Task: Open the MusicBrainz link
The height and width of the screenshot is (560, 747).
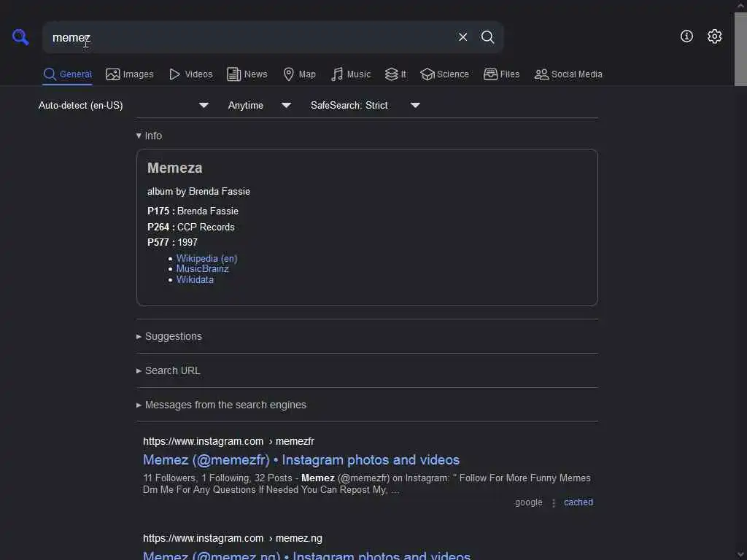Action: click(x=203, y=269)
